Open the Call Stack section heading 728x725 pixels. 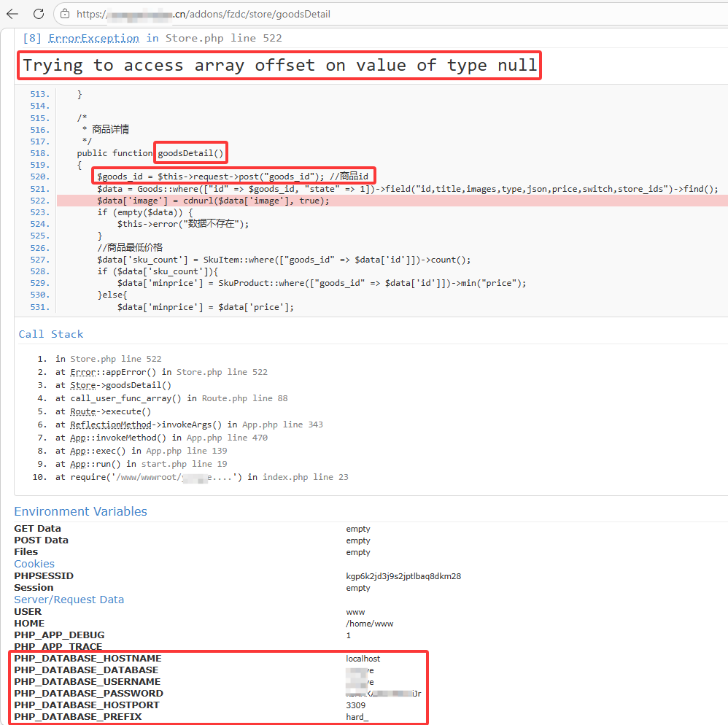tap(50, 334)
